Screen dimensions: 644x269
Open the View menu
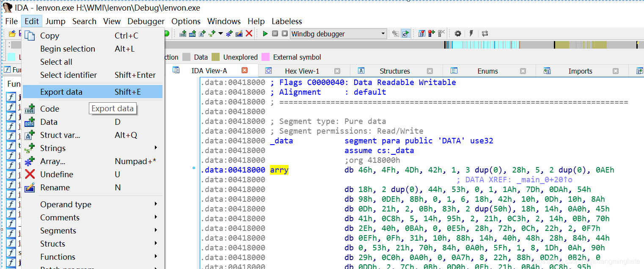(x=112, y=21)
